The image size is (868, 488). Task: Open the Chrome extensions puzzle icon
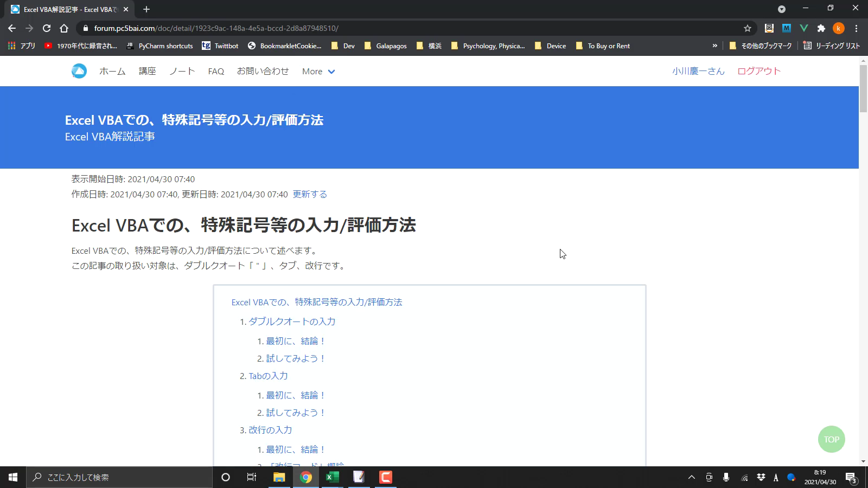(x=821, y=28)
